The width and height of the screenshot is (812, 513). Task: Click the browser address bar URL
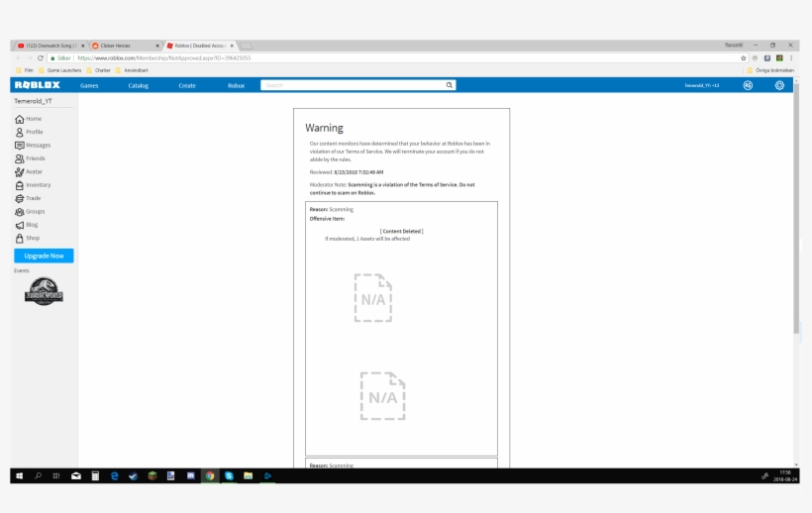(164, 58)
